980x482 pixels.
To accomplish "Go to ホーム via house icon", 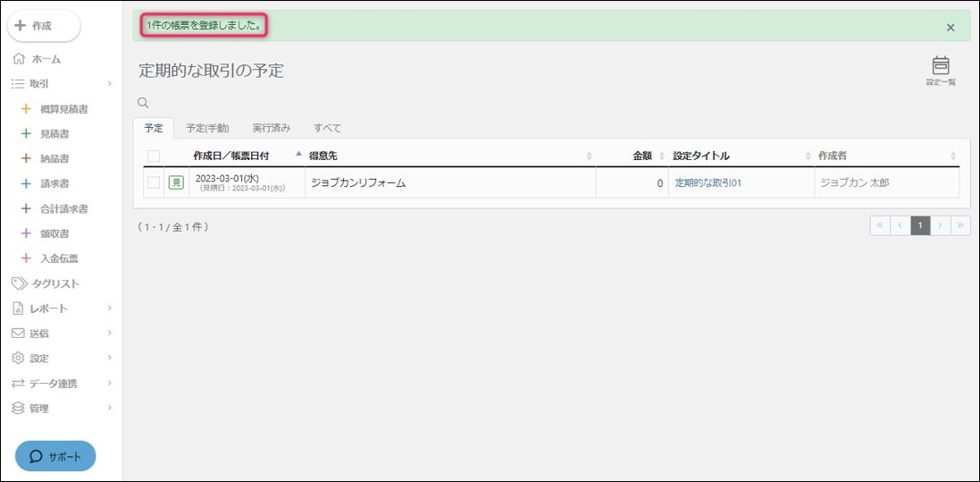I will click(19, 59).
